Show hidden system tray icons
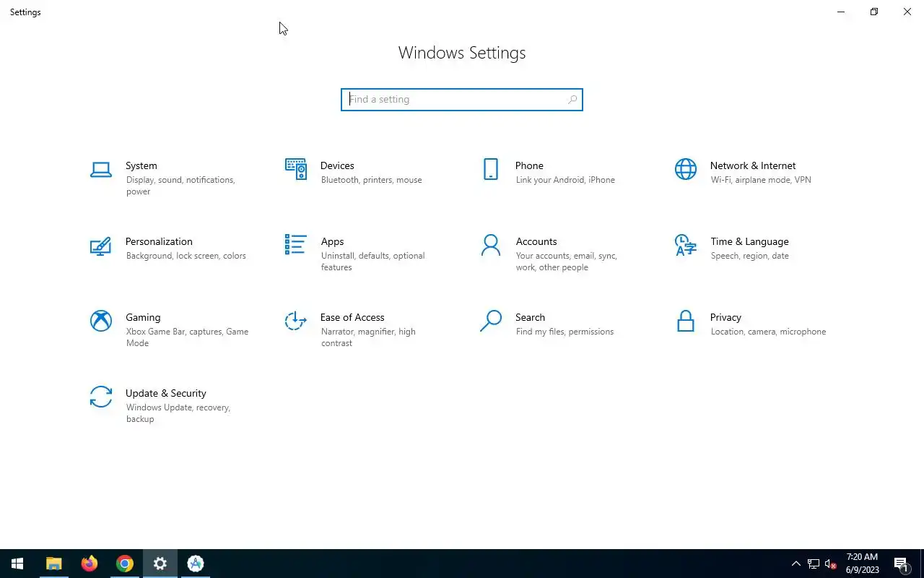The width and height of the screenshot is (924, 578). click(796, 564)
